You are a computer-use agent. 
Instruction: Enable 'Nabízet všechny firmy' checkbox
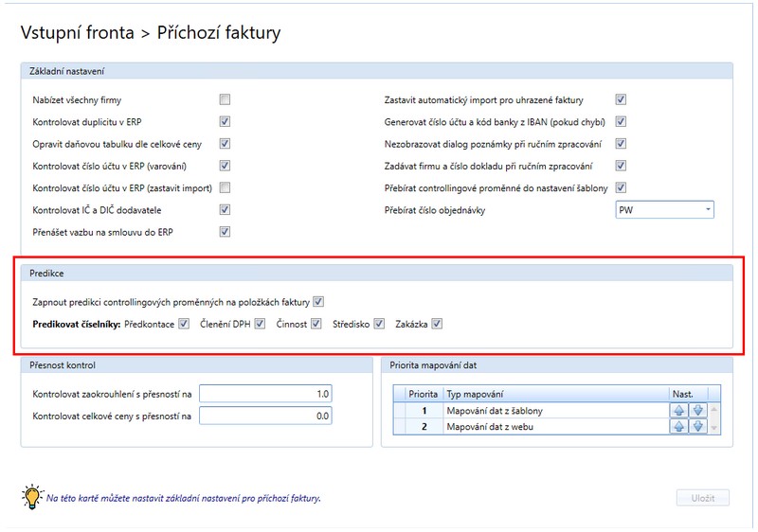coord(225,99)
